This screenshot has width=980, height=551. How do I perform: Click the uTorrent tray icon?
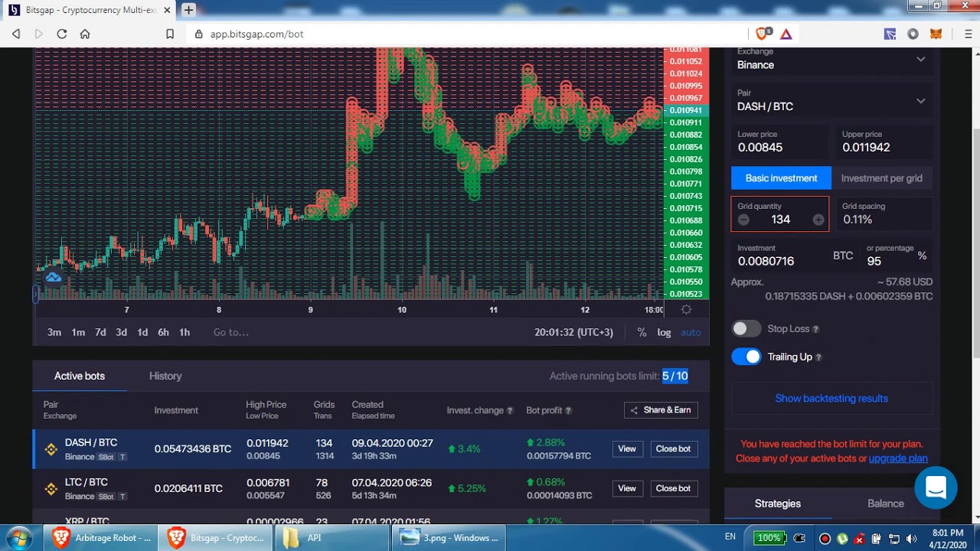pos(842,538)
